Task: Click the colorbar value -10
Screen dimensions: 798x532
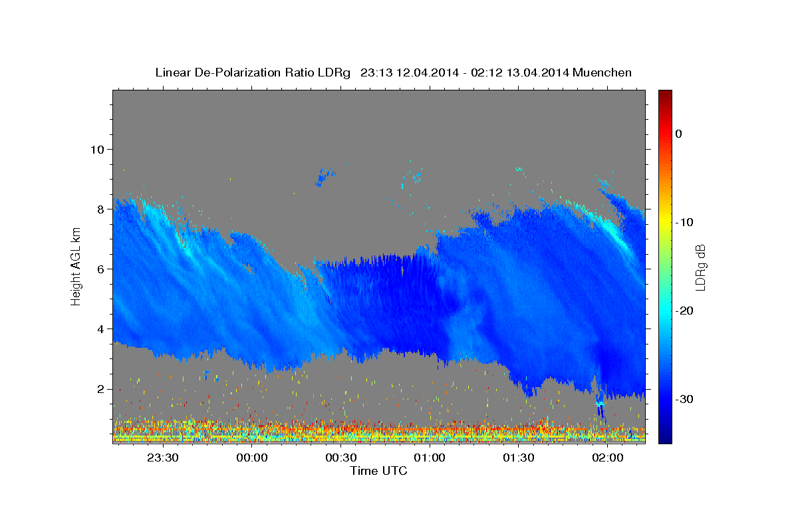Action: click(x=685, y=222)
